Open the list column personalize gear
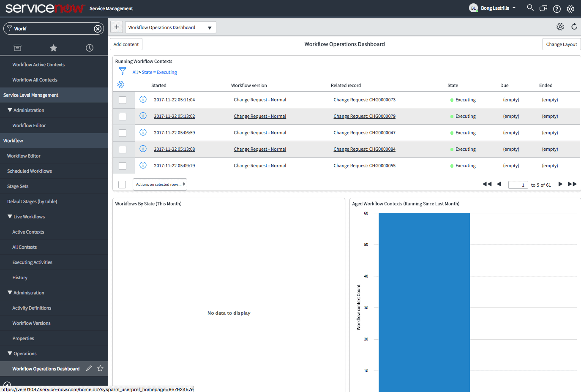 (121, 84)
